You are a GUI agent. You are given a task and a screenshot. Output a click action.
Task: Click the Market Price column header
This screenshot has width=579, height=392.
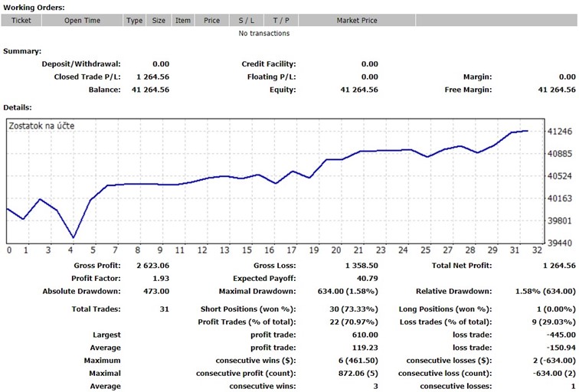pos(357,21)
